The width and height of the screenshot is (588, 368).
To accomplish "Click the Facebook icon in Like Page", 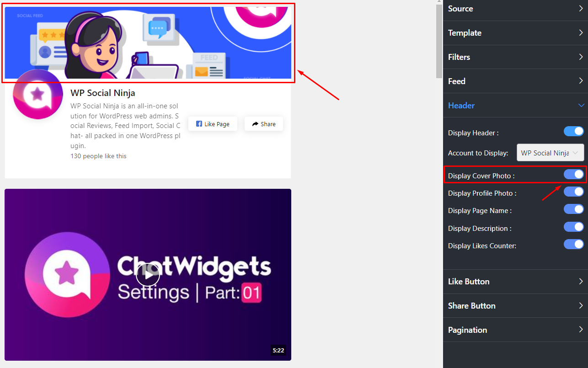I will point(199,124).
